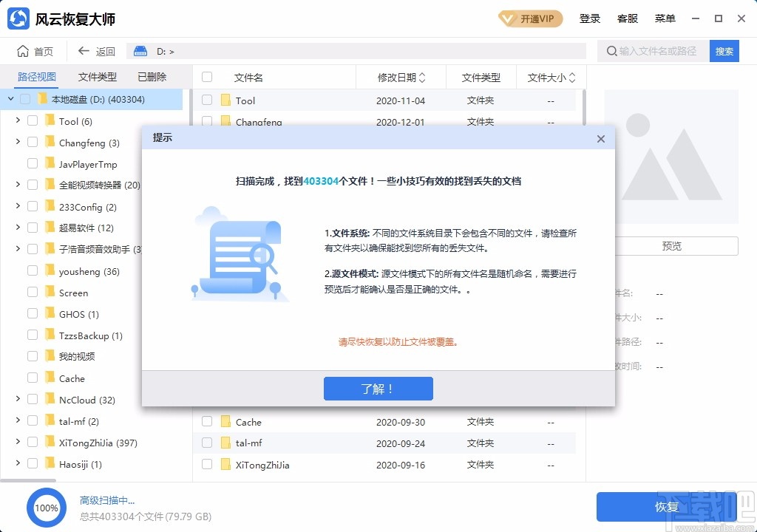757x532 pixels.
Task: Check the checkbox for 本地磁盘 (D:)
Action: coord(24,98)
